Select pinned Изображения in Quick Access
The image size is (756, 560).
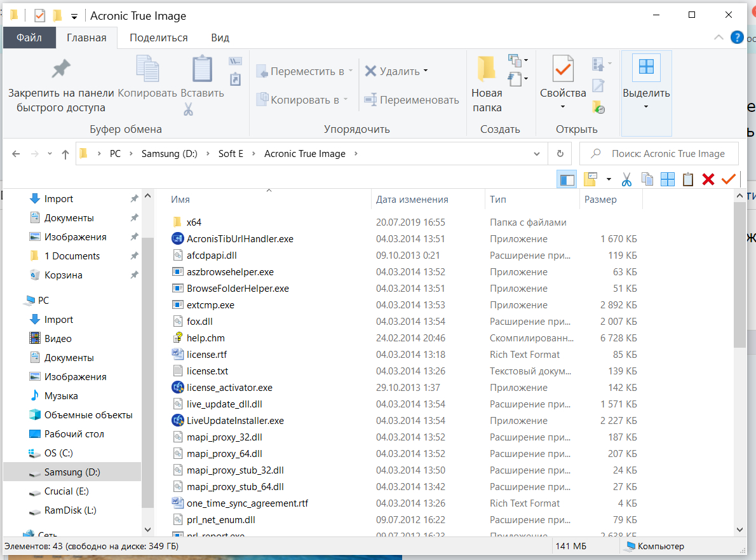click(x=75, y=237)
